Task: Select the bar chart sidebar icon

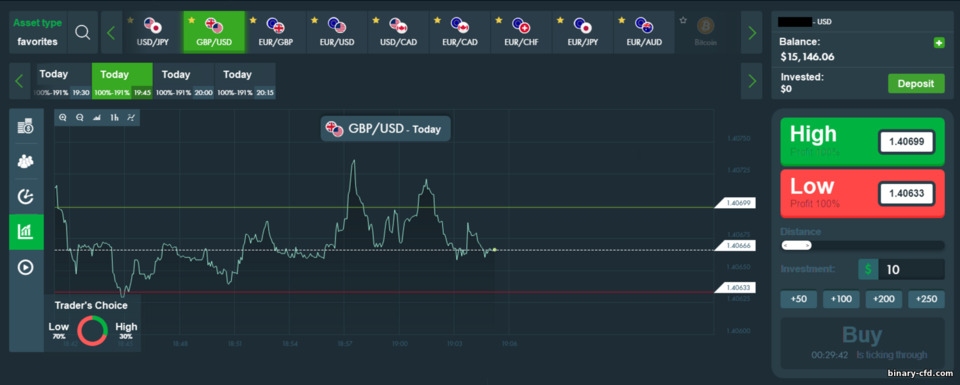Action: tap(26, 231)
